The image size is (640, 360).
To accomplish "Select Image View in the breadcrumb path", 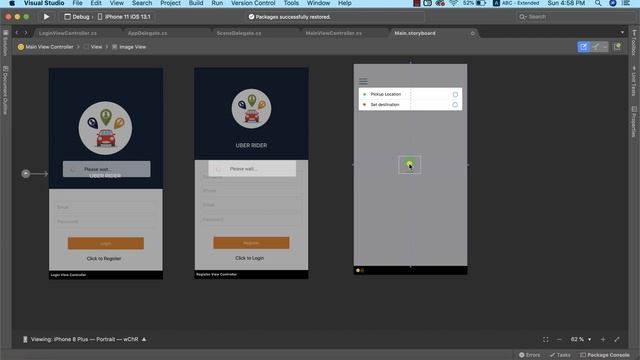I will tap(129, 47).
